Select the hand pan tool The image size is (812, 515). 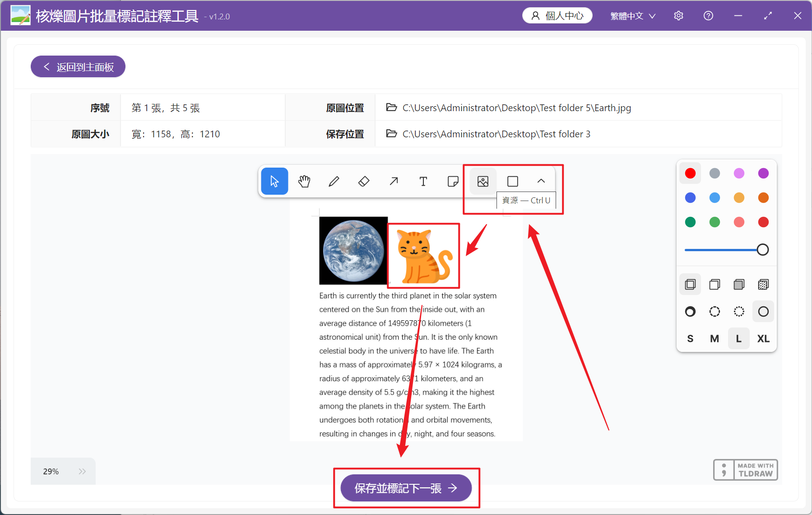click(304, 181)
